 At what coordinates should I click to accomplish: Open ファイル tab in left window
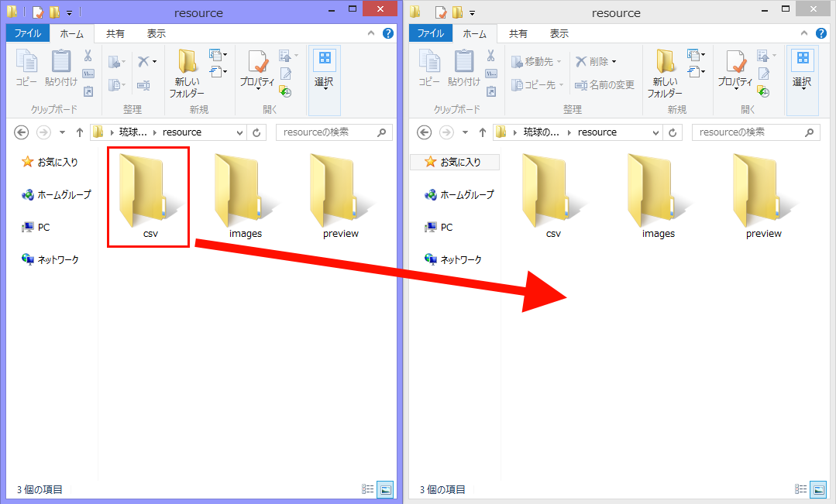(28, 33)
